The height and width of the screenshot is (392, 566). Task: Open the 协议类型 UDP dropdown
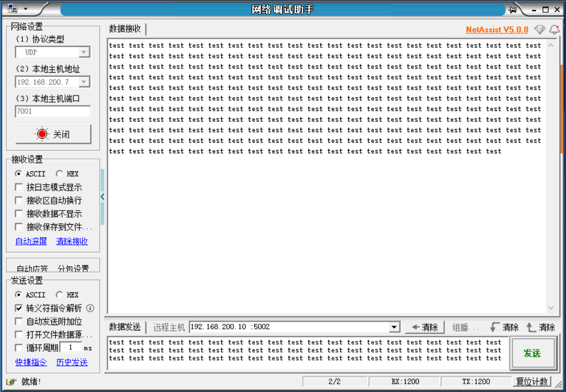84,52
